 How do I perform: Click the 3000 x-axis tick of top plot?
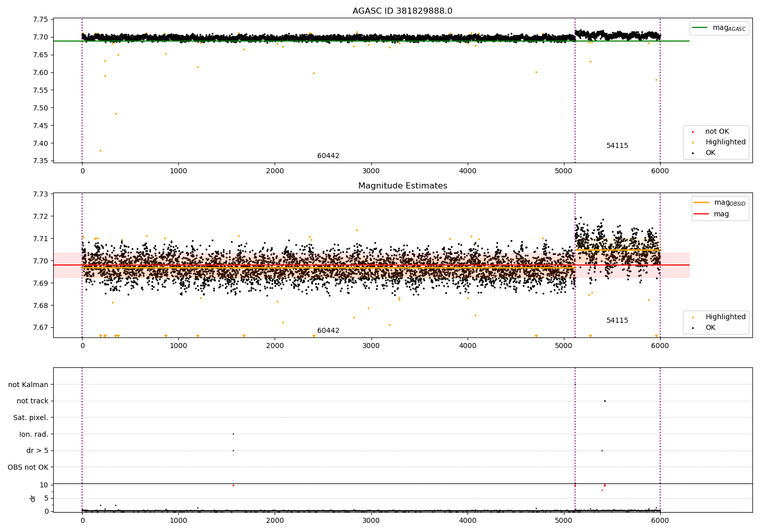[x=371, y=171]
